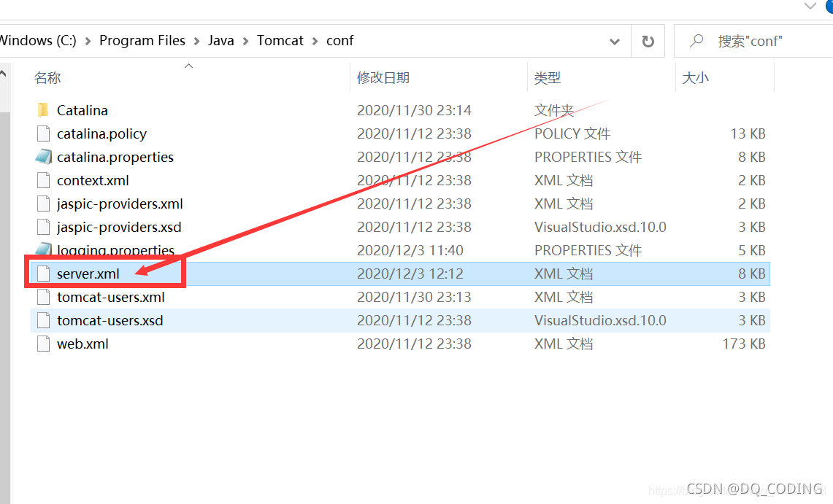Select the tomcat-users.xsd file icon
This screenshot has width=833, height=504.
coord(44,320)
